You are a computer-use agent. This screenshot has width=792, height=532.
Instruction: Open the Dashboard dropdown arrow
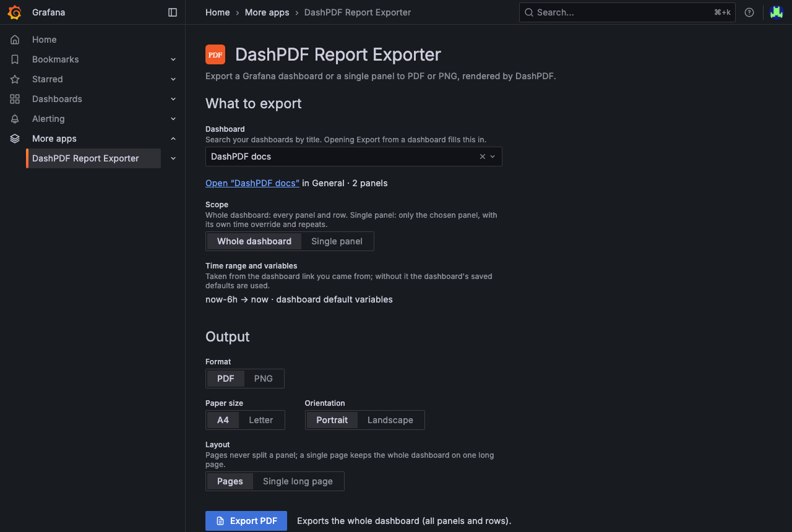(x=493, y=157)
